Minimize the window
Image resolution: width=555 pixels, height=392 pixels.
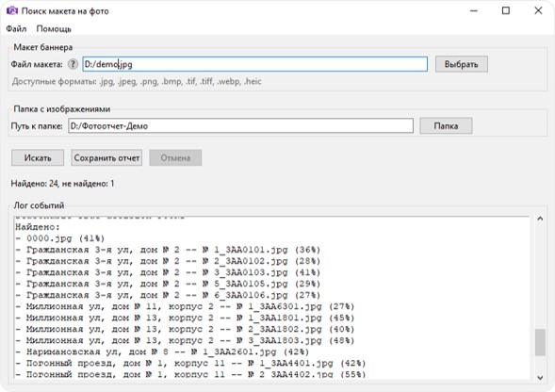pyautogui.click(x=474, y=10)
